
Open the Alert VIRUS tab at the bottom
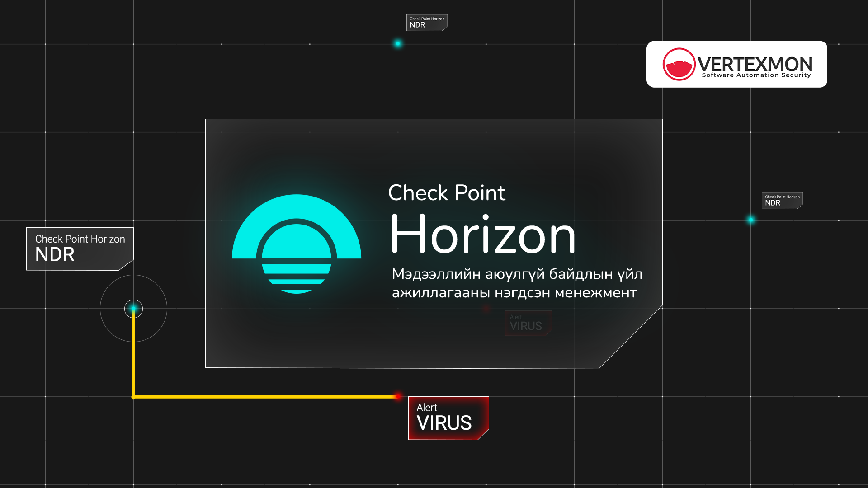[448, 418]
